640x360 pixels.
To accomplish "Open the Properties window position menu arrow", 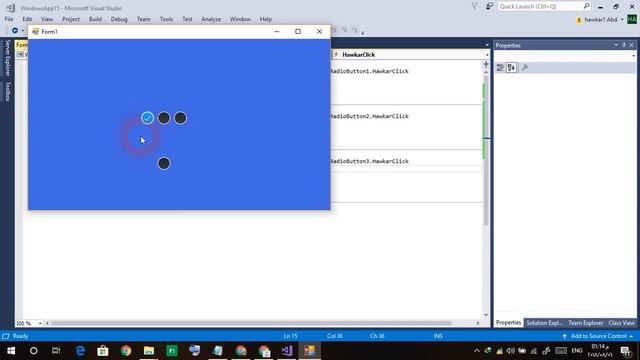I will pyautogui.click(x=616, y=45).
